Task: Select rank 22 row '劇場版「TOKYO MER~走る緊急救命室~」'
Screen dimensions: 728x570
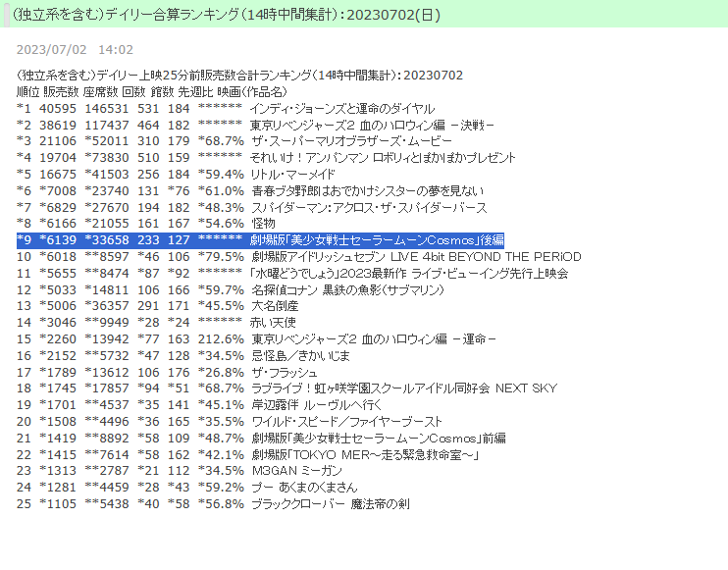Action: click(x=248, y=455)
